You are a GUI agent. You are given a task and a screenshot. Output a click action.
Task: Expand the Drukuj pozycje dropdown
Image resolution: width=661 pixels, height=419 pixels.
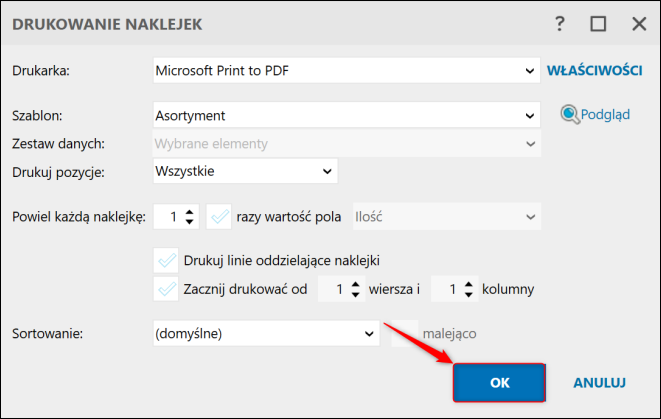pyautogui.click(x=245, y=171)
